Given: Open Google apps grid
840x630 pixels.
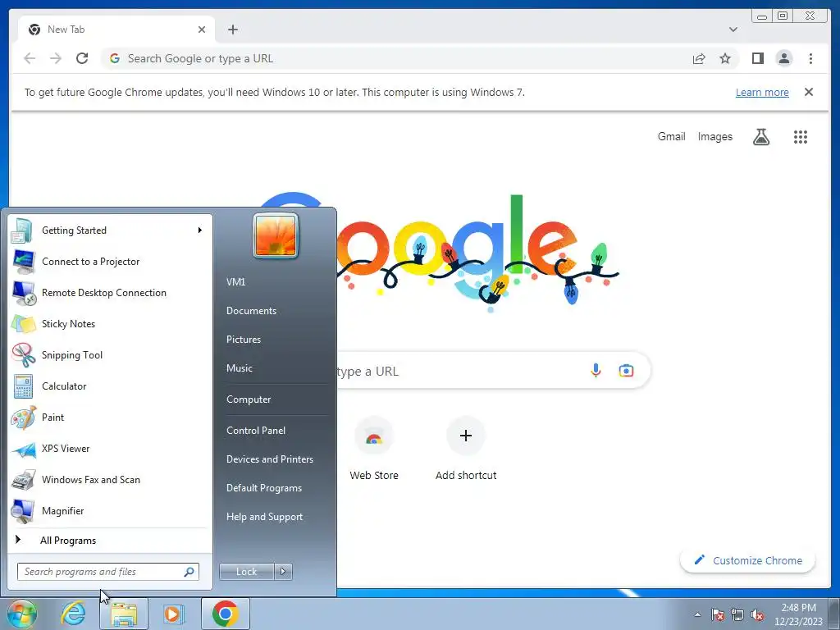Looking at the screenshot, I should click(801, 137).
